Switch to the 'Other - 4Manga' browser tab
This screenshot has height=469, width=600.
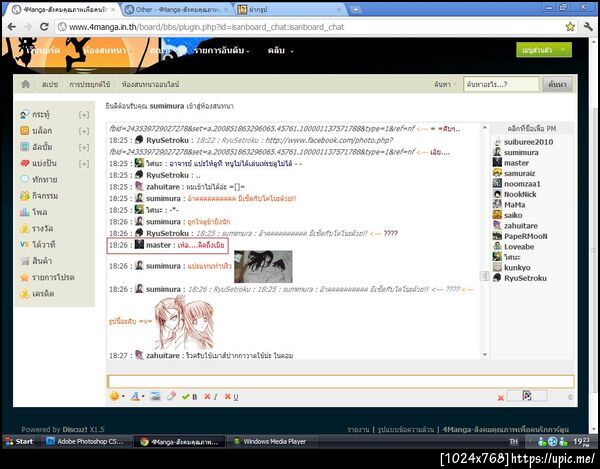[178, 10]
